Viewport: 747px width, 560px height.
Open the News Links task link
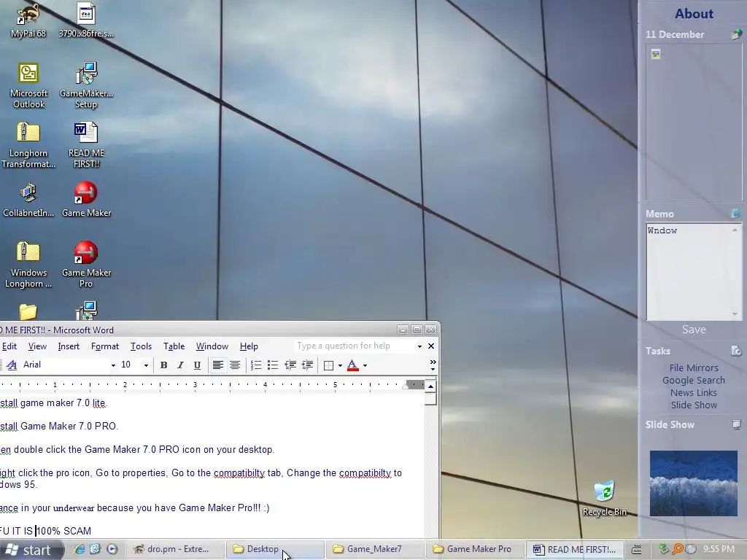pos(694,392)
